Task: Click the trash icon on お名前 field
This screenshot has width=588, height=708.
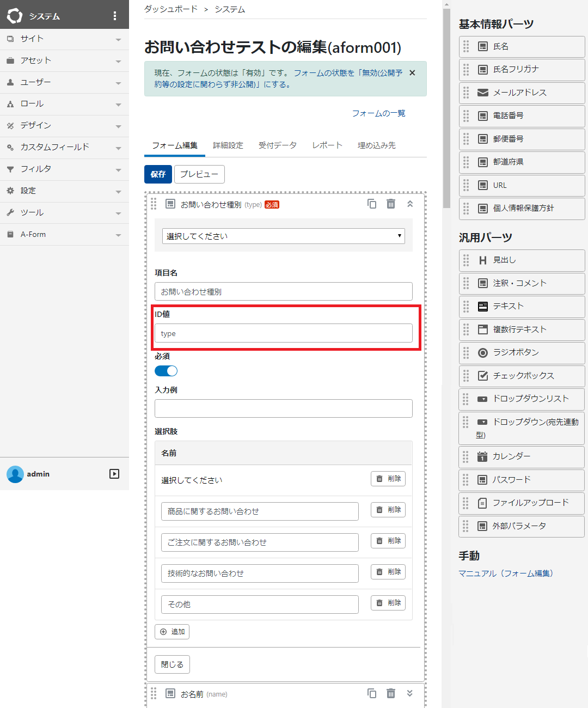Action: (x=391, y=693)
